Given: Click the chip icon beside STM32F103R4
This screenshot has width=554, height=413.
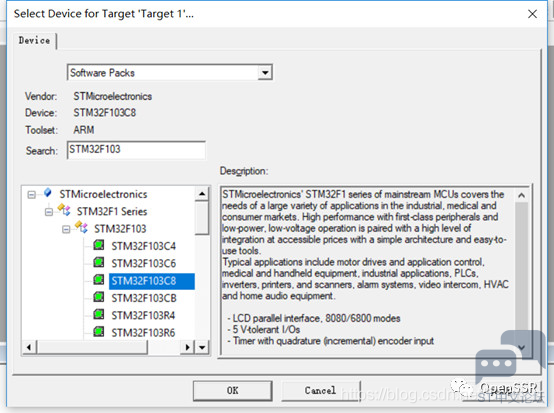Looking at the screenshot, I should pyautogui.click(x=99, y=314).
